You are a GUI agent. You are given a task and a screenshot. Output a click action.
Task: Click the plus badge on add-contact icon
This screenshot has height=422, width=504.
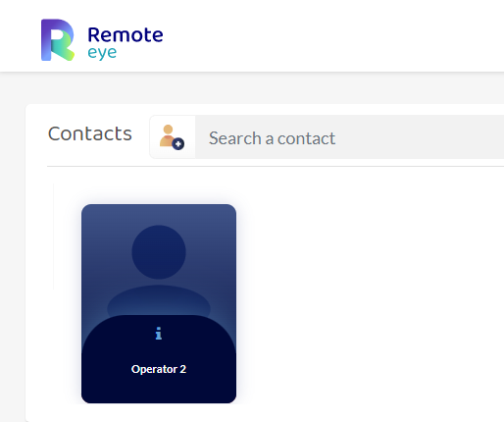point(178,143)
